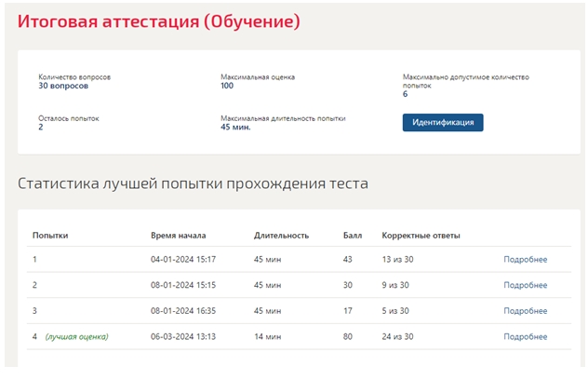Viewport: 588px width, 380px height.
Task: Click the 04-01-2024 15:17 start time cell
Action: click(x=183, y=260)
